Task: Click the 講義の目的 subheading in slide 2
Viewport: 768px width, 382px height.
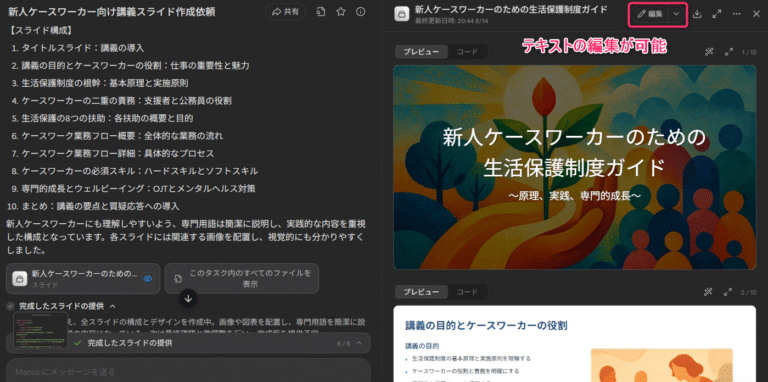Action: click(x=422, y=346)
